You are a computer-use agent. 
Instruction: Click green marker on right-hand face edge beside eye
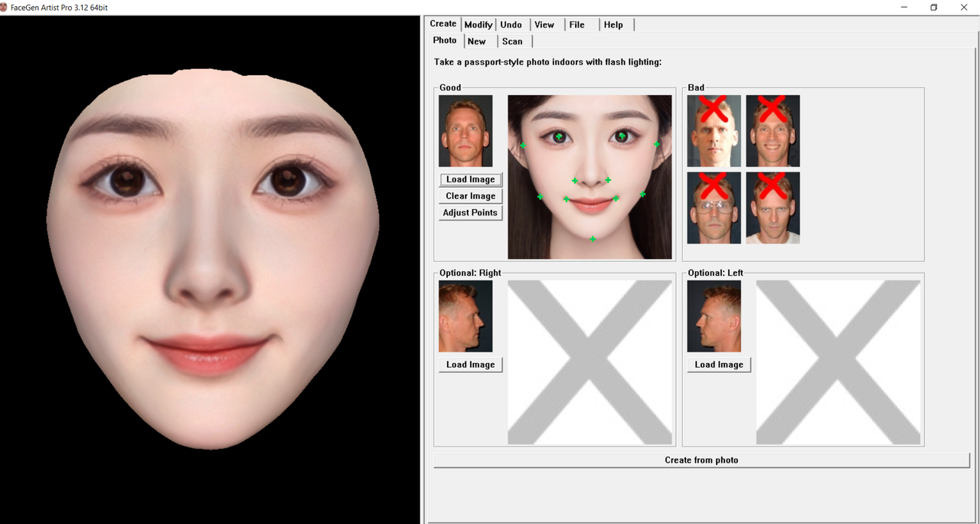[x=656, y=144]
